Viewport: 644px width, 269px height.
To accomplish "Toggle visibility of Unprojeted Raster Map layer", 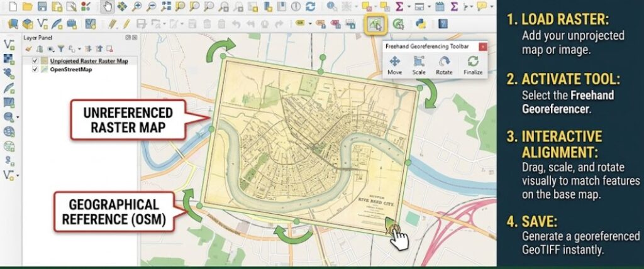I will (x=35, y=61).
